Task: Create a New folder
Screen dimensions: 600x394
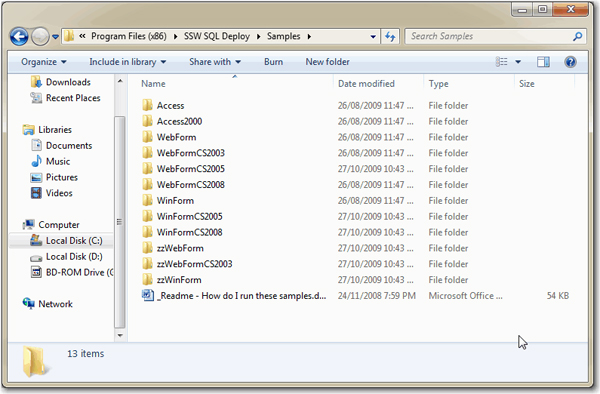Action: click(328, 62)
